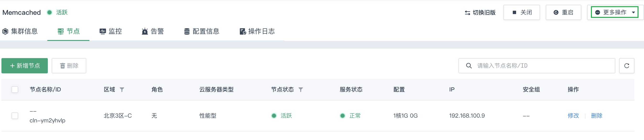Open the Monitoring tab

click(x=111, y=31)
